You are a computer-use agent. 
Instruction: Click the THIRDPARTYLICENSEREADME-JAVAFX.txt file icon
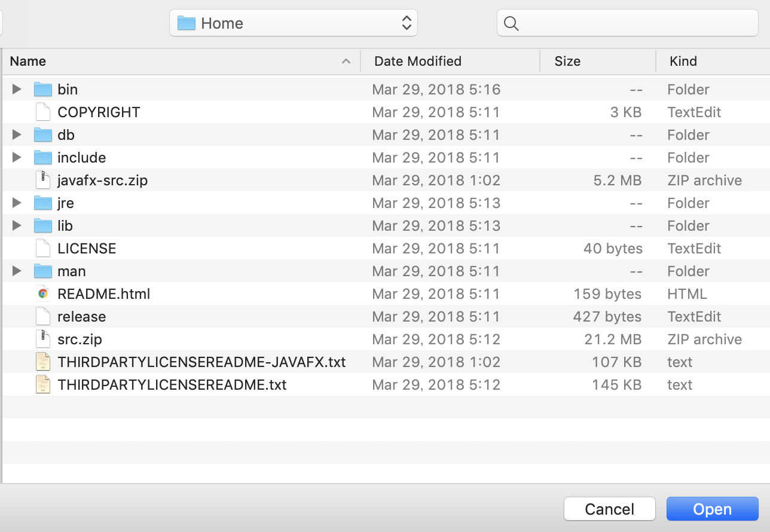(x=43, y=362)
